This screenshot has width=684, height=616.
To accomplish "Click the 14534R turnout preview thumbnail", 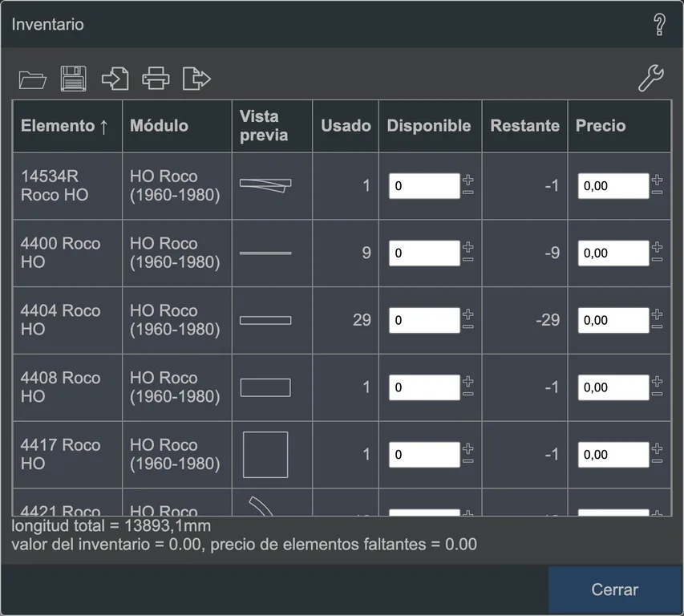I will coord(265,185).
